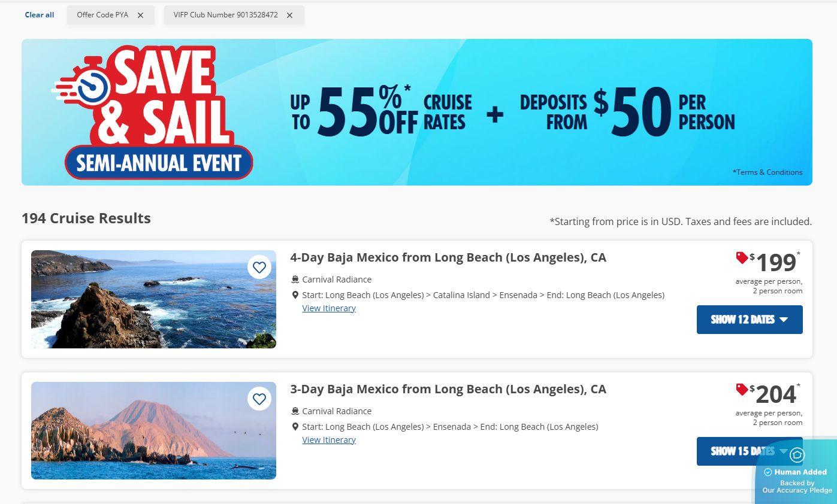Dismiss the VIFP Club Number filter chip
The image size is (837, 504).
point(289,15)
